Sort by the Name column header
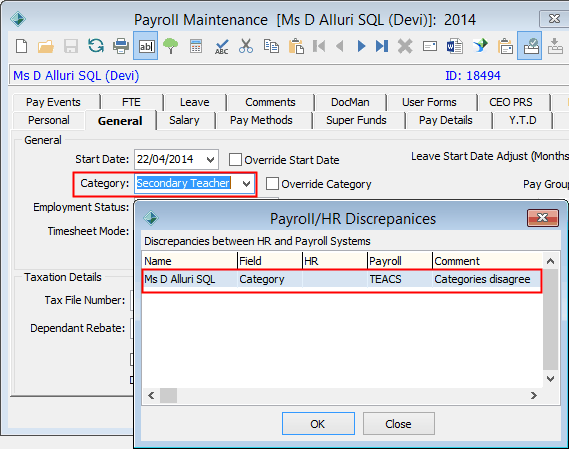The image size is (569, 449). point(189,261)
